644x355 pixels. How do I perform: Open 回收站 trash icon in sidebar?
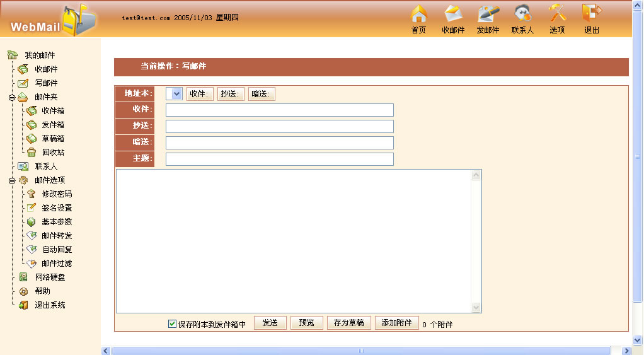point(31,153)
